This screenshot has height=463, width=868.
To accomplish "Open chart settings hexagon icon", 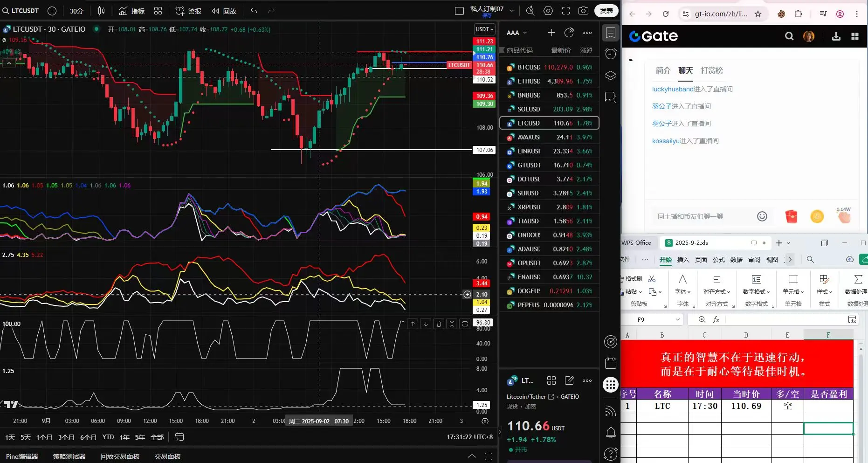I will click(x=548, y=11).
